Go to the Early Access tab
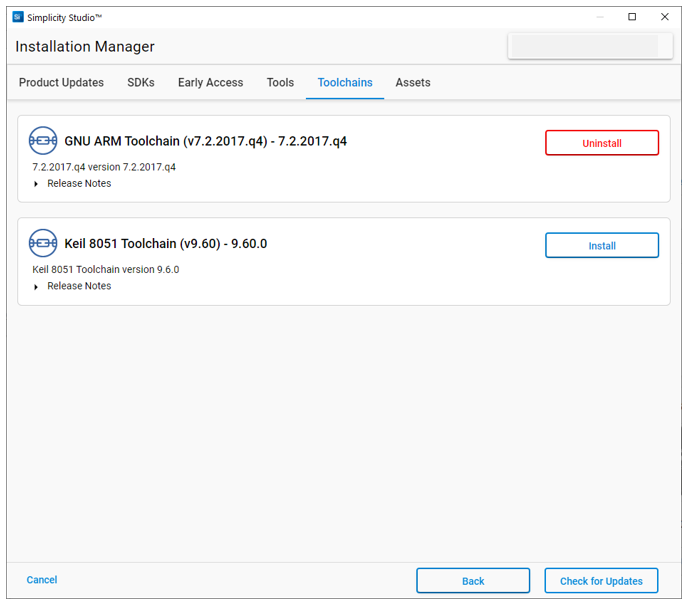 [x=210, y=83]
